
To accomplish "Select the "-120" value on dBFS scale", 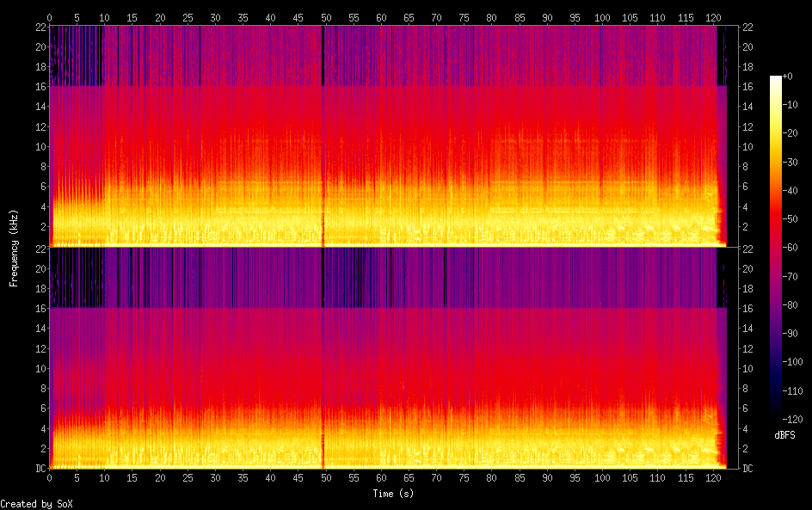I will click(793, 420).
